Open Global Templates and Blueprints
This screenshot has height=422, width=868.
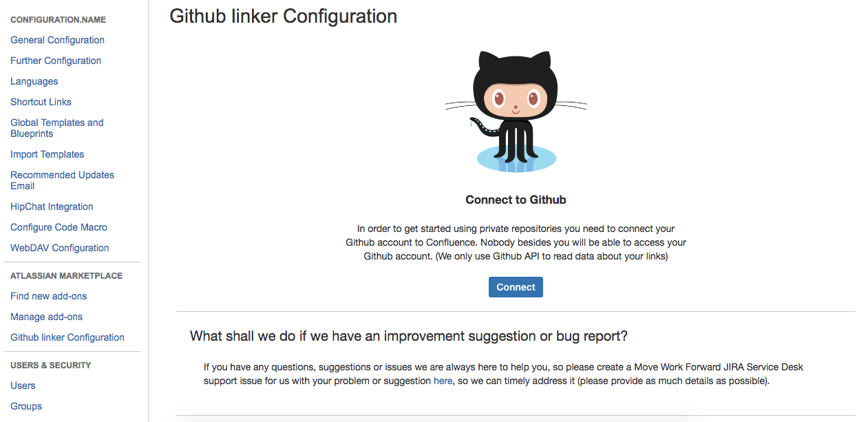click(57, 128)
